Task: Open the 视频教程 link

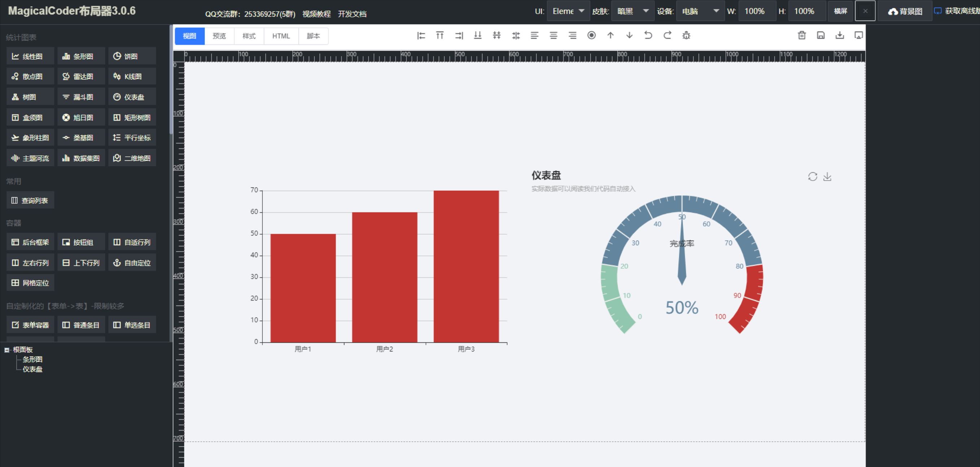Action: (316, 14)
